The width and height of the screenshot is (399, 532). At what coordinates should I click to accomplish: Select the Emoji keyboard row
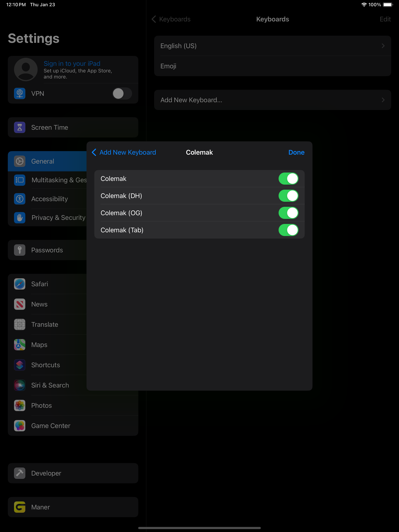(x=272, y=66)
